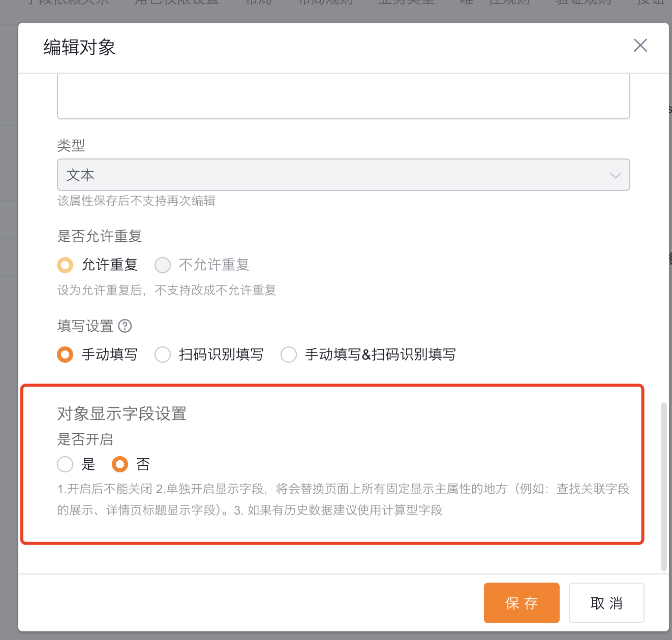Enable 扫码识别填写 option

(163, 355)
